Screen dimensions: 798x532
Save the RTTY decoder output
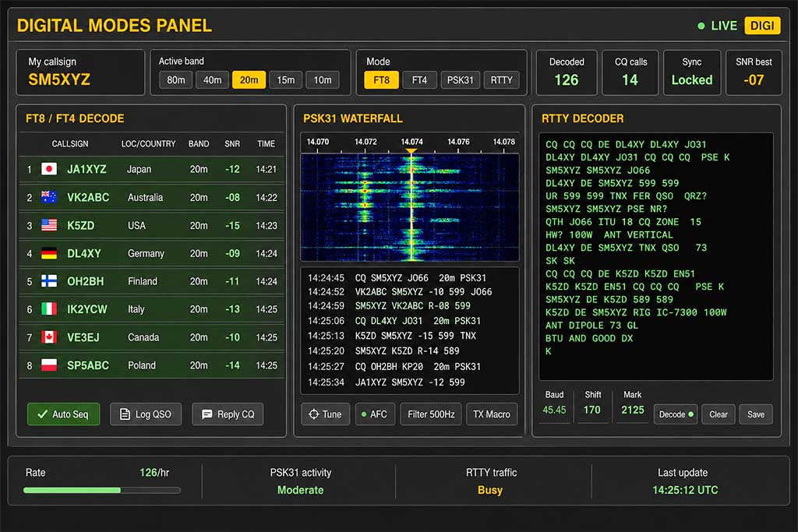tap(756, 414)
